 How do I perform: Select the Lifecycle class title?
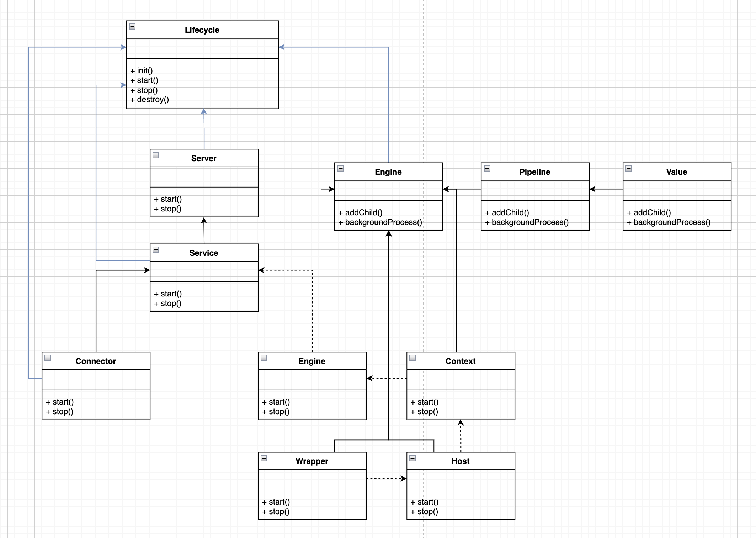[x=202, y=30]
